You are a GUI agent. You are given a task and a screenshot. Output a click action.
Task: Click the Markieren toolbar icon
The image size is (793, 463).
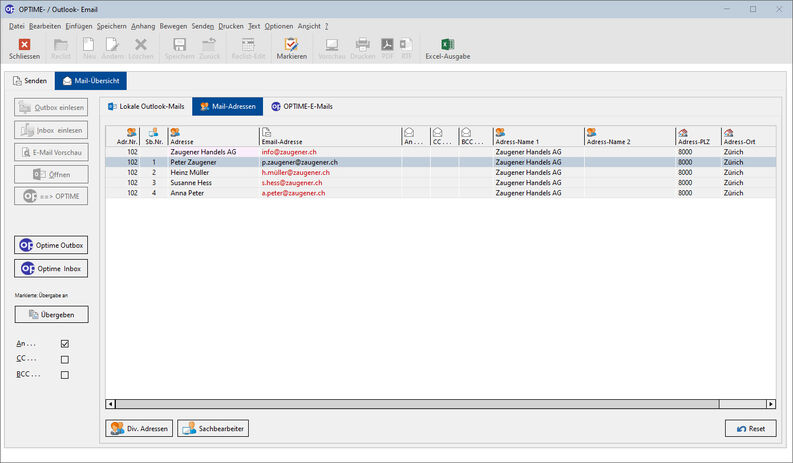coord(291,45)
